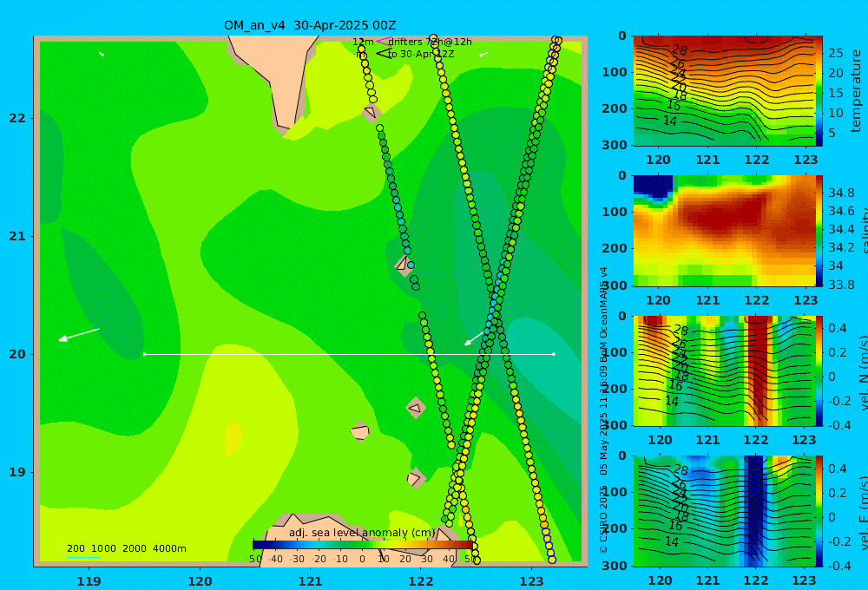Click the '200 1000 2000 4000m' depth legend
The width and height of the screenshot is (868, 590).
[x=127, y=548]
